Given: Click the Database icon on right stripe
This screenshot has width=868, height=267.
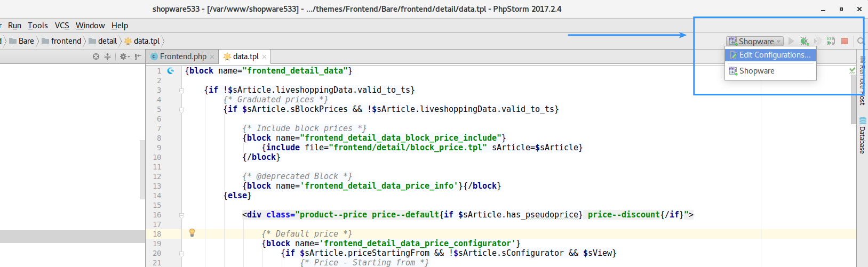Looking at the screenshot, I should point(863,121).
